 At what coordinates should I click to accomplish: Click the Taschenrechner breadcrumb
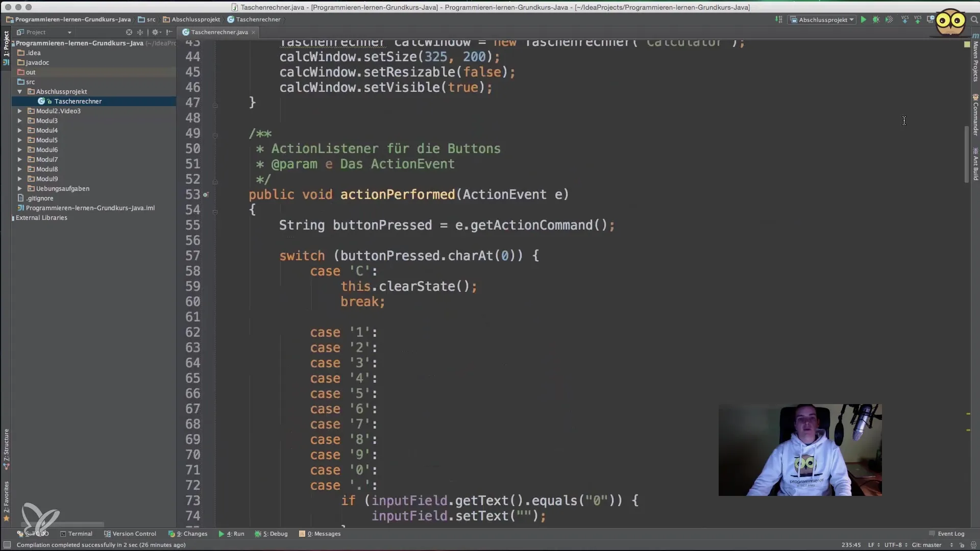click(x=254, y=19)
